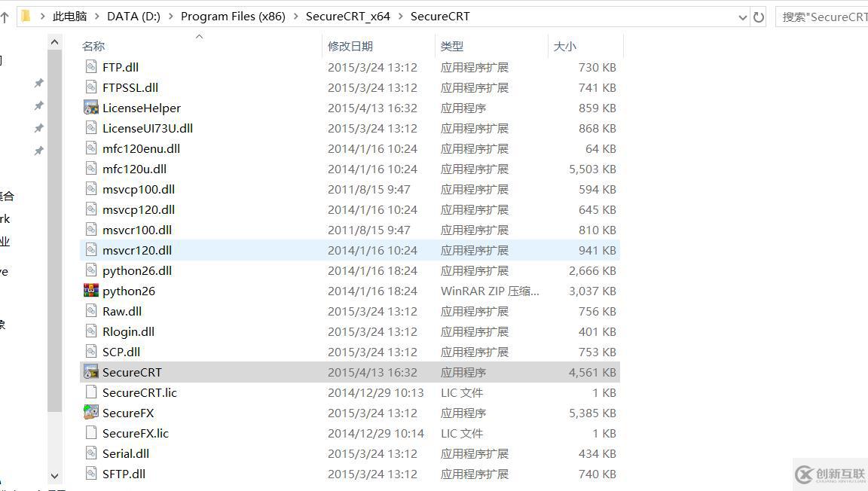Image resolution: width=868 pixels, height=491 pixels.
Task: Select the file named mfc120u.dll
Action: pyautogui.click(x=135, y=169)
